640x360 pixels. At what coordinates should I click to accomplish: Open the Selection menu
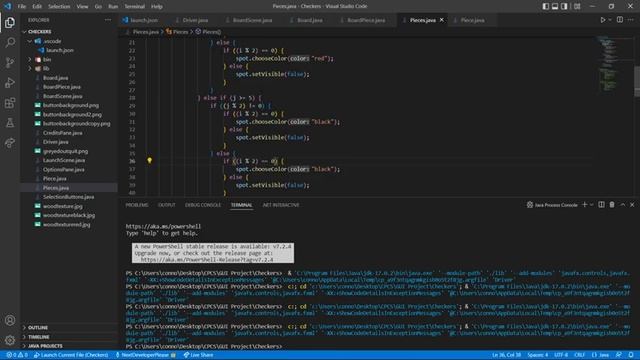tap(59, 7)
